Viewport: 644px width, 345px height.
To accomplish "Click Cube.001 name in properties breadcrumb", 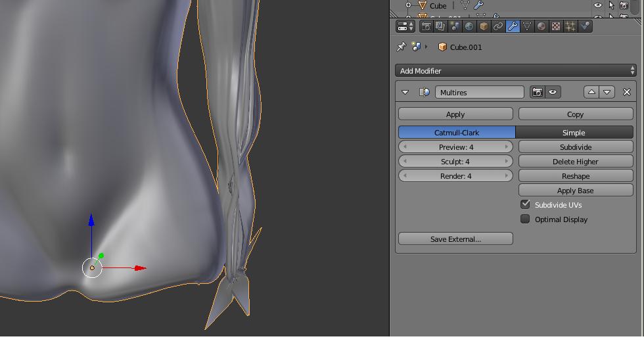I will (x=466, y=47).
